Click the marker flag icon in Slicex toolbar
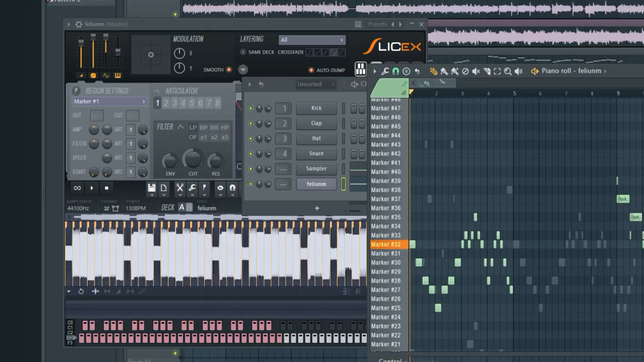The width and height of the screenshot is (644, 362). 204,188
